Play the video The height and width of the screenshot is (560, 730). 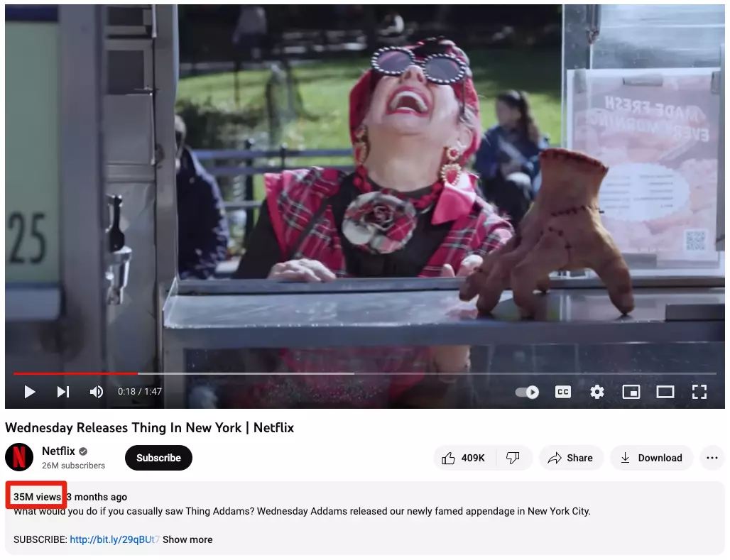pos(30,392)
